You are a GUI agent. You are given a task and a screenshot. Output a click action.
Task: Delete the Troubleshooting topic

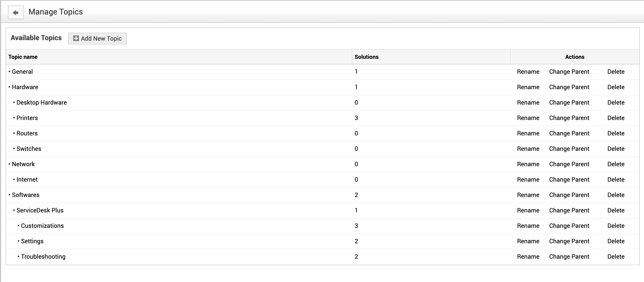pos(616,257)
